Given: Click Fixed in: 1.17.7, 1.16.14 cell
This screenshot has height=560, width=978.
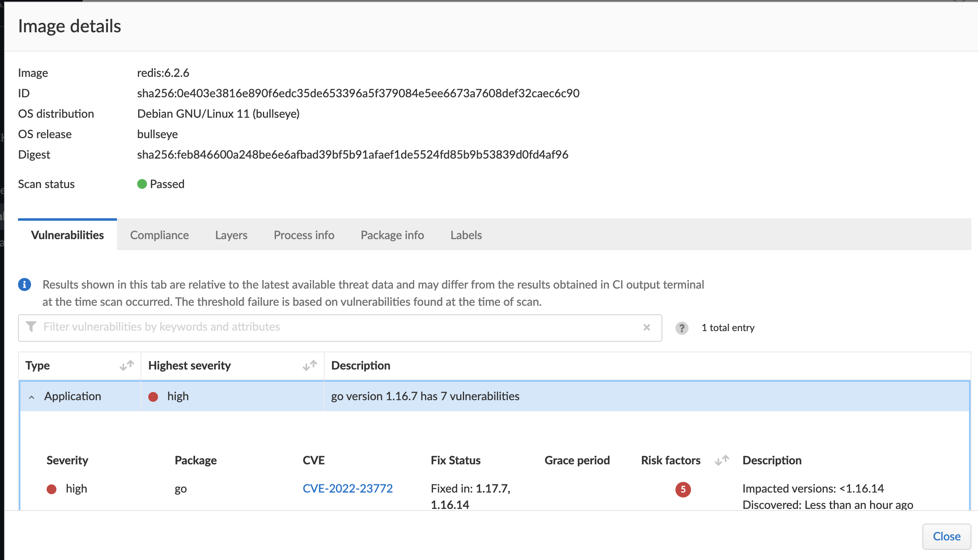Looking at the screenshot, I should 471,496.
